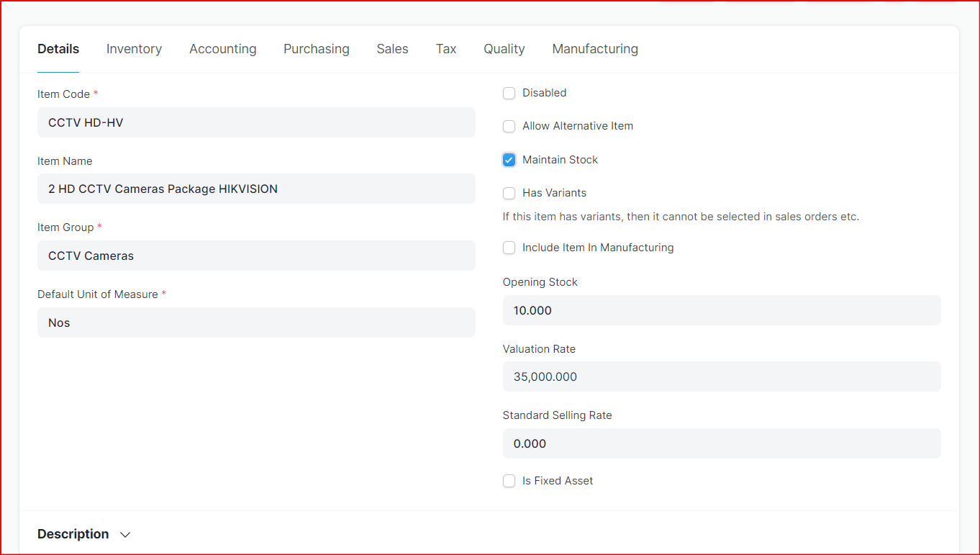Image resolution: width=980 pixels, height=555 pixels.
Task: Tick the Allow Alternative Item checkbox
Action: coord(509,127)
